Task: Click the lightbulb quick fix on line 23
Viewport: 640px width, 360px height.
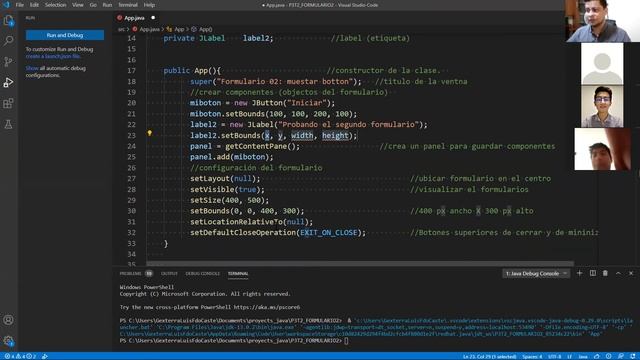Action: (149, 133)
